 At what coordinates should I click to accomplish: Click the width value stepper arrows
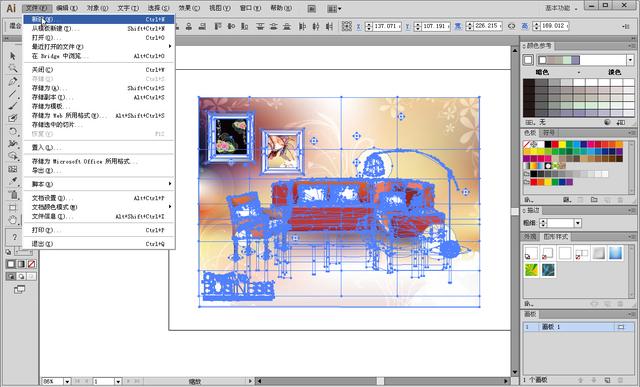469,26
